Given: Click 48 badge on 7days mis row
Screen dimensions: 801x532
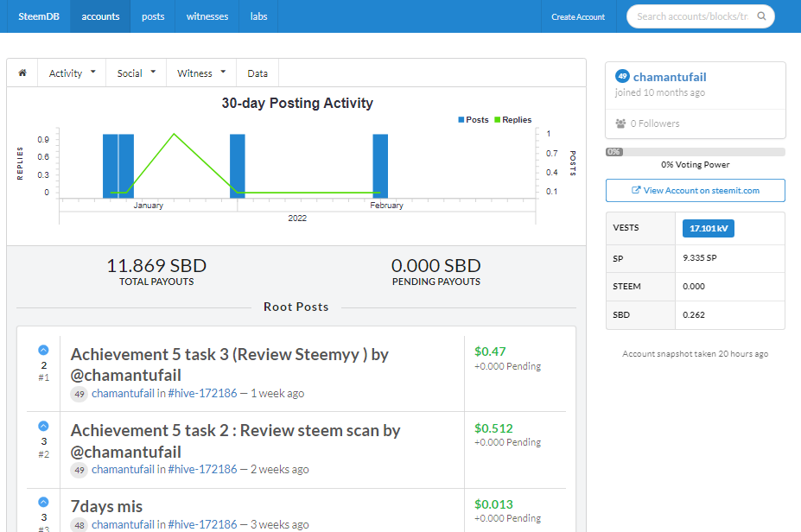Looking at the screenshot, I should pos(79,525).
